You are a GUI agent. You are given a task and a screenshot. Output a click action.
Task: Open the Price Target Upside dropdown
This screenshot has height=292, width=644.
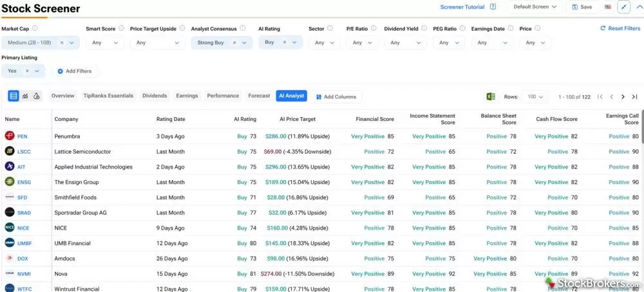pos(158,42)
